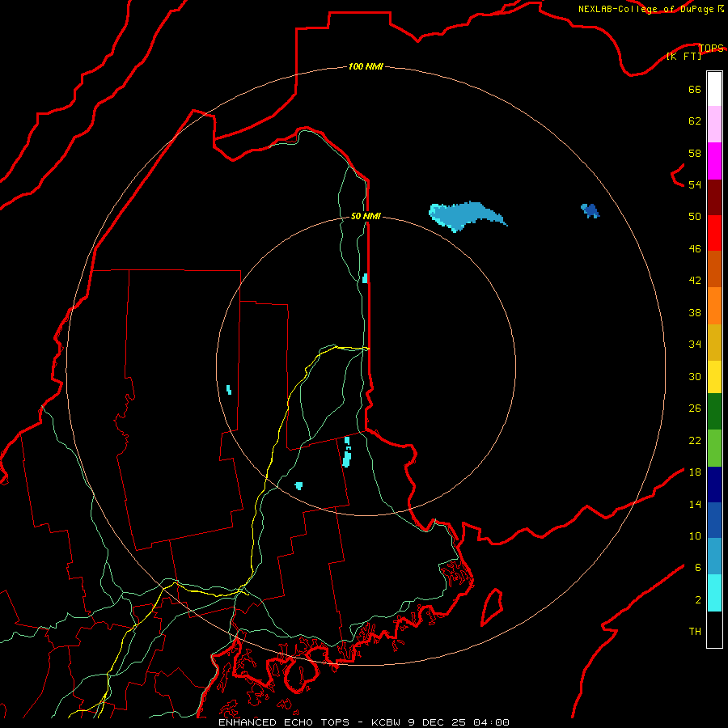The width and height of the screenshot is (728, 728).
Task: Click the '9 DEC 25 04:00' timestamp
Action: (x=459, y=722)
